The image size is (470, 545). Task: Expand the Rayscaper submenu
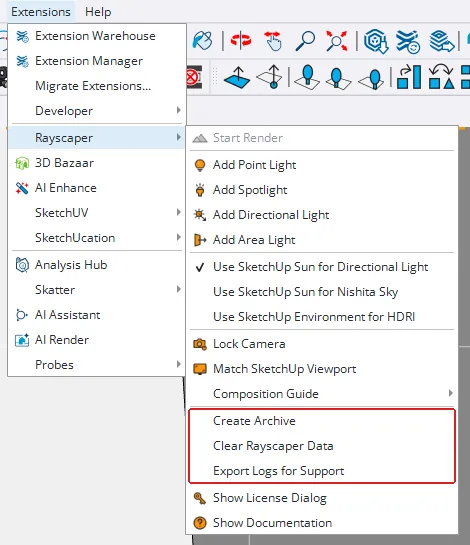[97, 138]
